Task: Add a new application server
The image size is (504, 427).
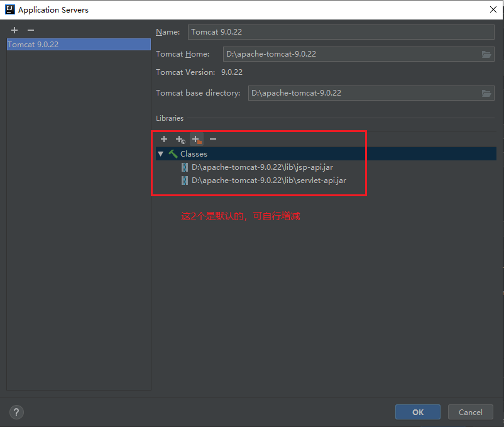Action: tap(14, 30)
